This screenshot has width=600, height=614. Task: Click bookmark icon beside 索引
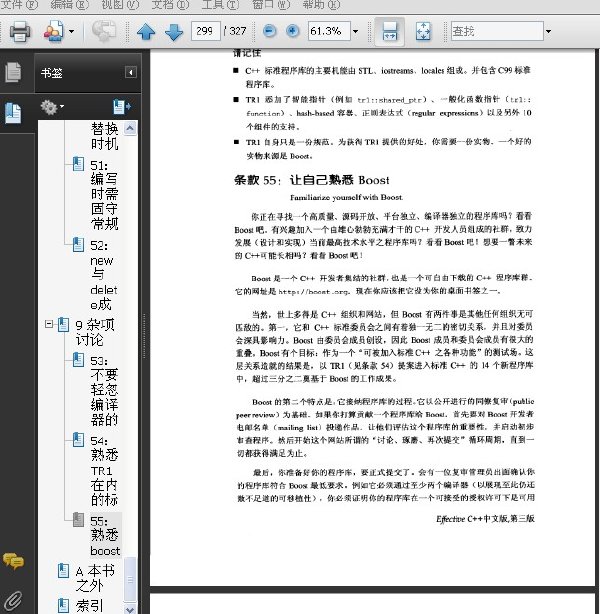63,605
